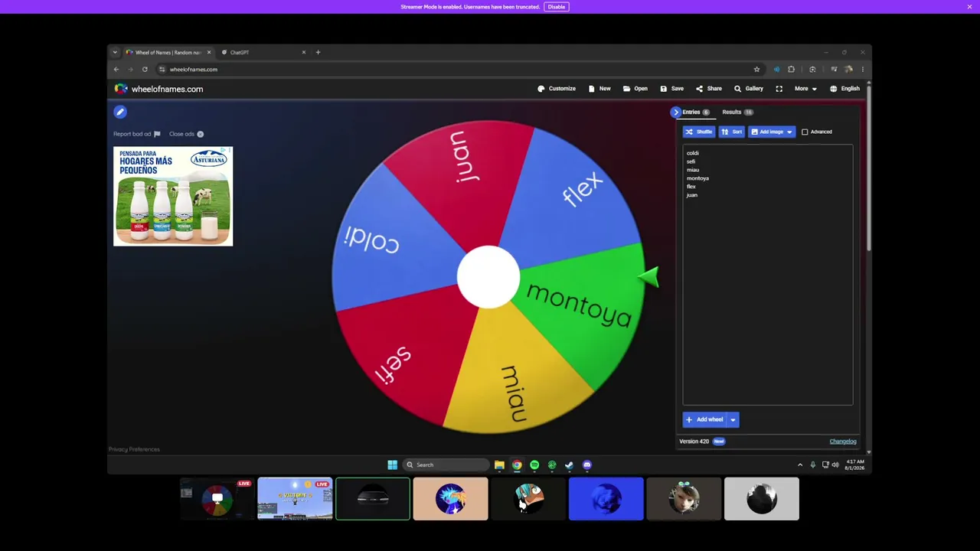The width and height of the screenshot is (980, 551).
Task: Dismiss the Streamer Mode banner
Action: click(969, 7)
